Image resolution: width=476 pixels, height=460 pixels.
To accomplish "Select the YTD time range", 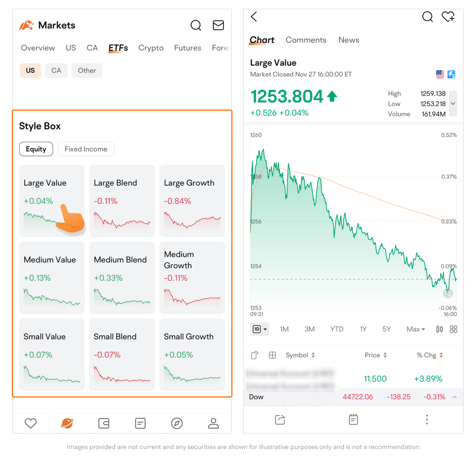I will pyautogui.click(x=337, y=329).
